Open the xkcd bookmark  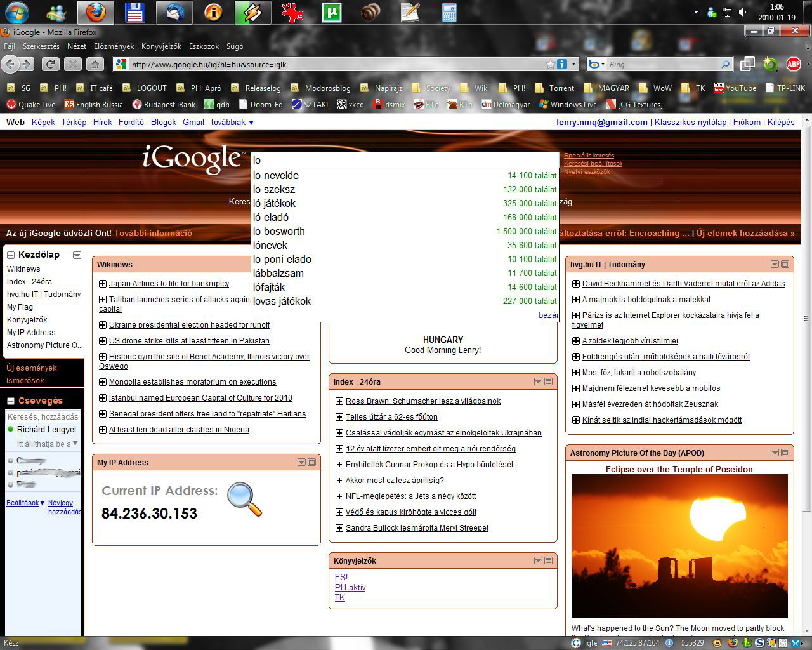click(x=351, y=105)
